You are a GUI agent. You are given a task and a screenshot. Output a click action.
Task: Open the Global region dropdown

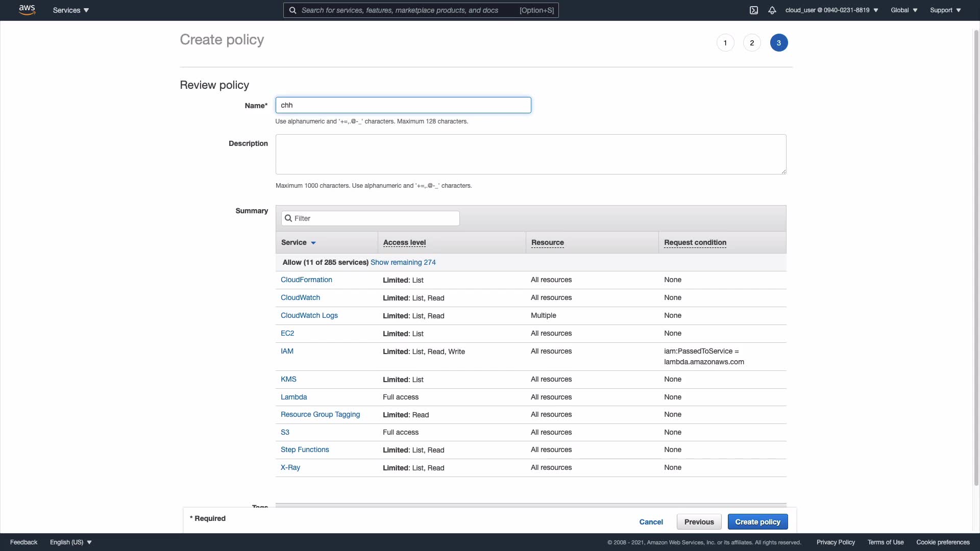pos(904,10)
